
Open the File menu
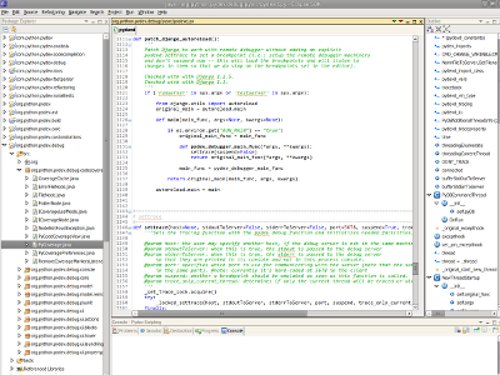click(x=5, y=12)
